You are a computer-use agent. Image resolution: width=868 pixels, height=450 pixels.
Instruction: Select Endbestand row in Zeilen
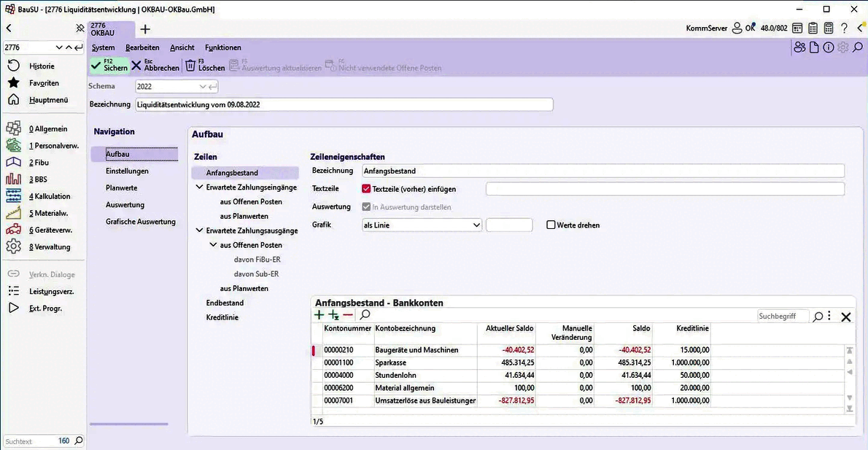pos(225,303)
